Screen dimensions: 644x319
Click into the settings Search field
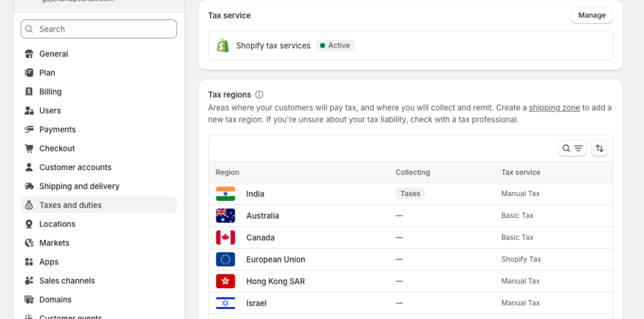tap(99, 29)
